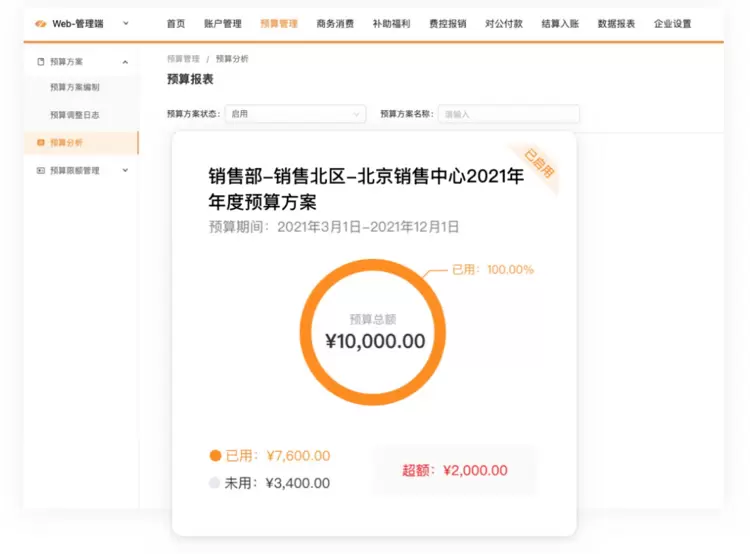Click the 预算管理 breadcrumb link

pyautogui.click(x=183, y=59)
